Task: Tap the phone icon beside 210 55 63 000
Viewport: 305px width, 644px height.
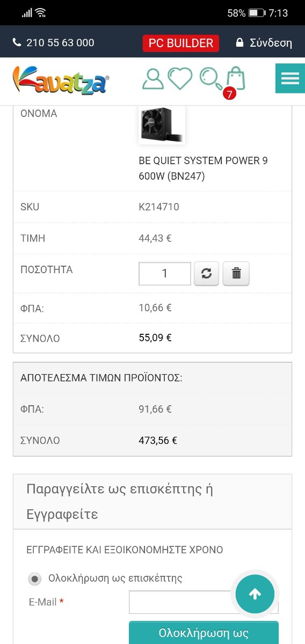Action: [x=17, y=42]
